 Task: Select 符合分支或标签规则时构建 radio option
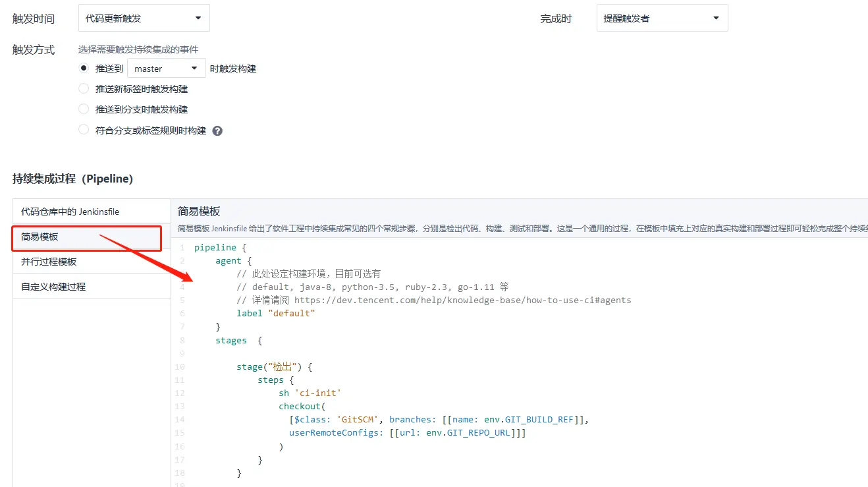click(x=84, y=130)
